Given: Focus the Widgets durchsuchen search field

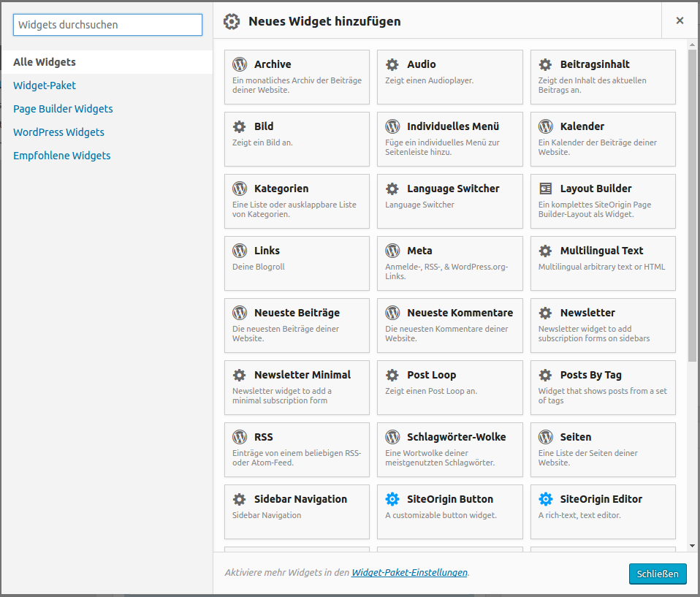Looking at the screenshot, I should [x=107, y=25].
